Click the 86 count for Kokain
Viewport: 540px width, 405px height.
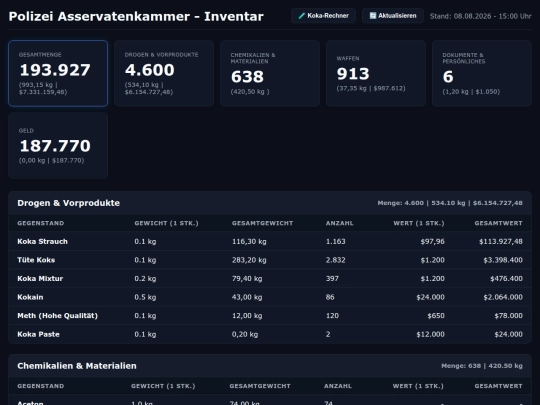coord(330,297)
